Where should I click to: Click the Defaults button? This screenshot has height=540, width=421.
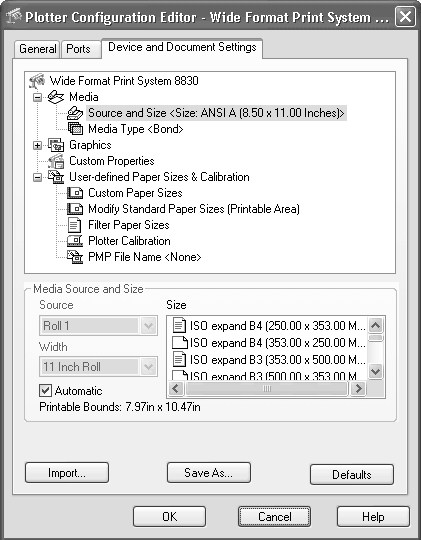pyautogui.click(x=352, y=475)
